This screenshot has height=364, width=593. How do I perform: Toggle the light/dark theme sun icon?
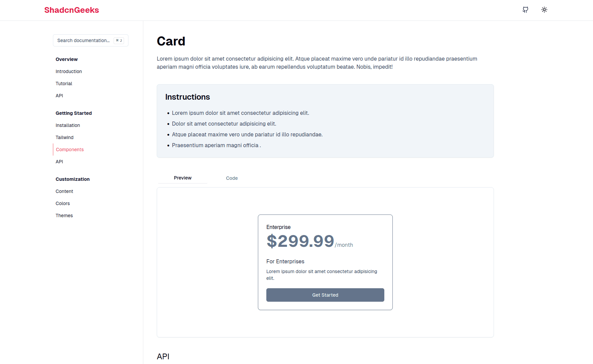[544, 10]
